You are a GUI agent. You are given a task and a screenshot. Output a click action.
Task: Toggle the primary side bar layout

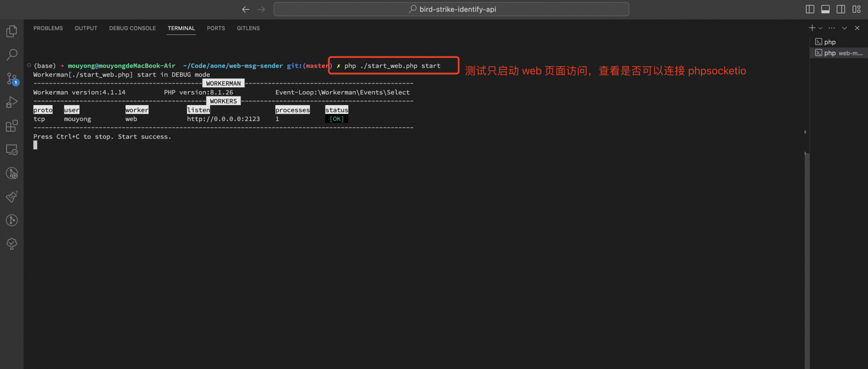tap(810, 9)
